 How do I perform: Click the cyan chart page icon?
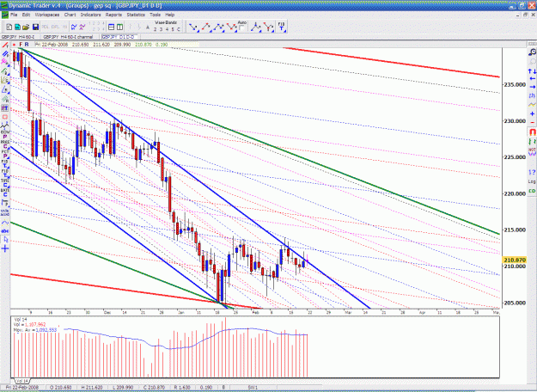[x=17, y=27]
